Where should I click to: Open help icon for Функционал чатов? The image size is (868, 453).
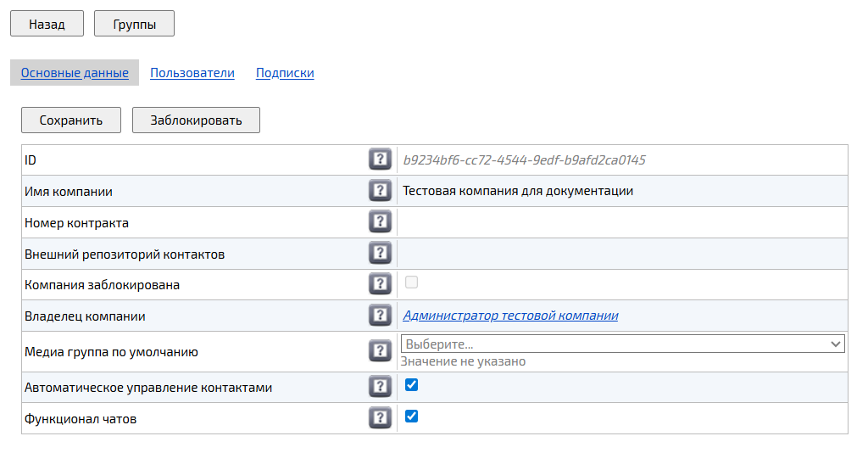coord(380,418)
